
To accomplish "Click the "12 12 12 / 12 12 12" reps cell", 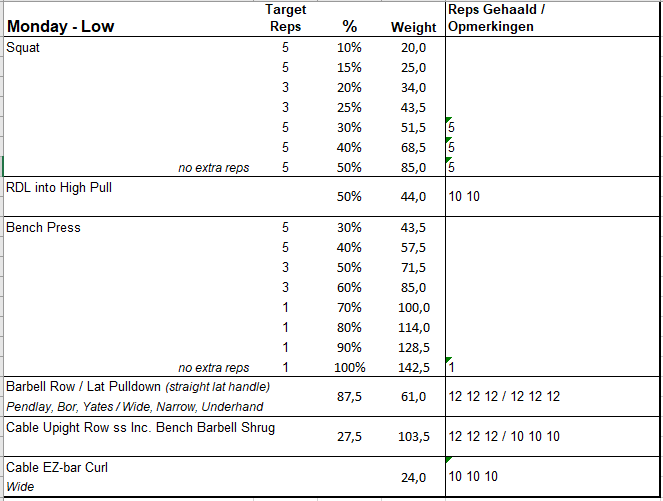I will tap(504, 397).
